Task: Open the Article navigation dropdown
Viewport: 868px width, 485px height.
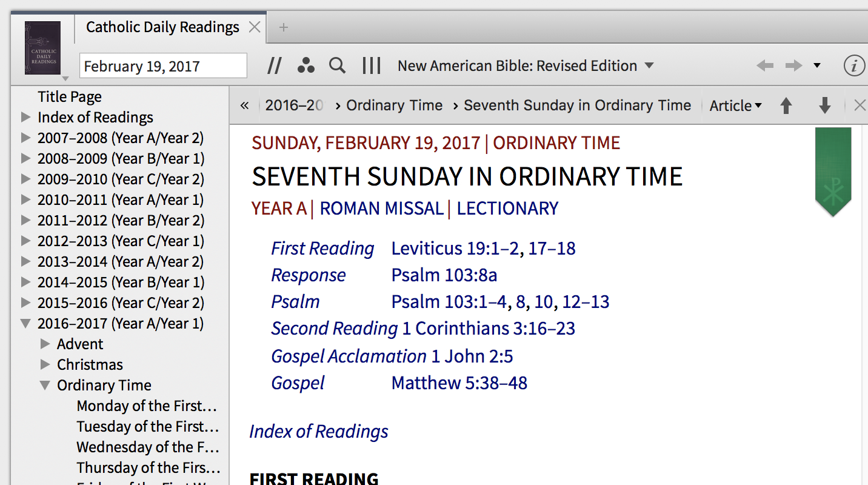Action: click(x=735, y=105)
